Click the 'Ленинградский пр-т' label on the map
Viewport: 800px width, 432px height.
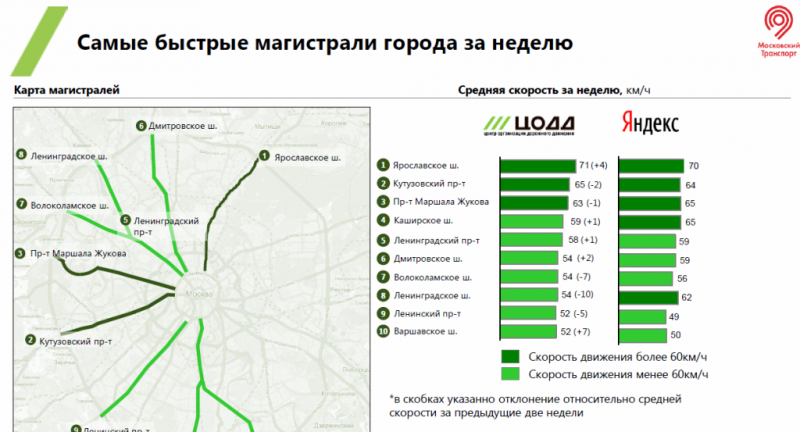point(166,226)
